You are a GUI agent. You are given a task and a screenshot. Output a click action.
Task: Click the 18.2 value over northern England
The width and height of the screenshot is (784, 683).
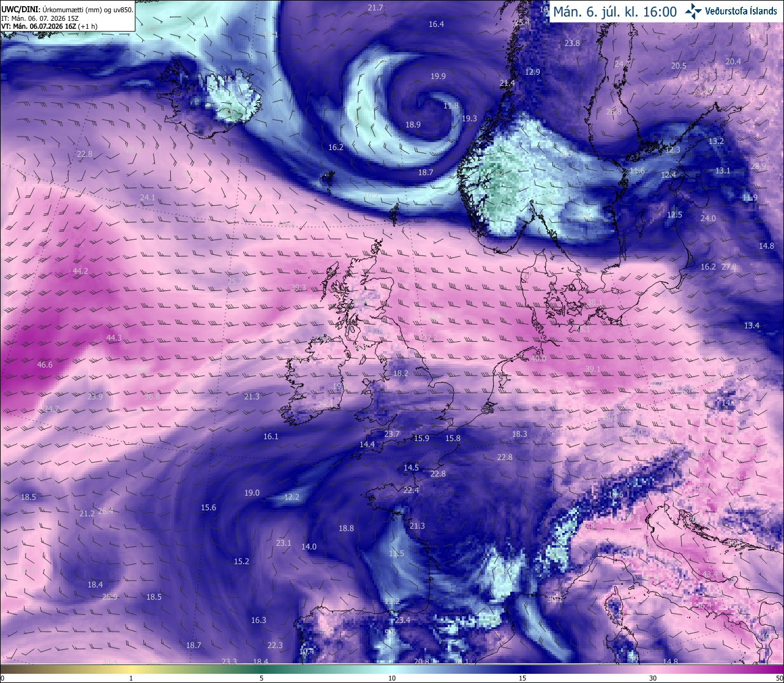click(401, 373)
